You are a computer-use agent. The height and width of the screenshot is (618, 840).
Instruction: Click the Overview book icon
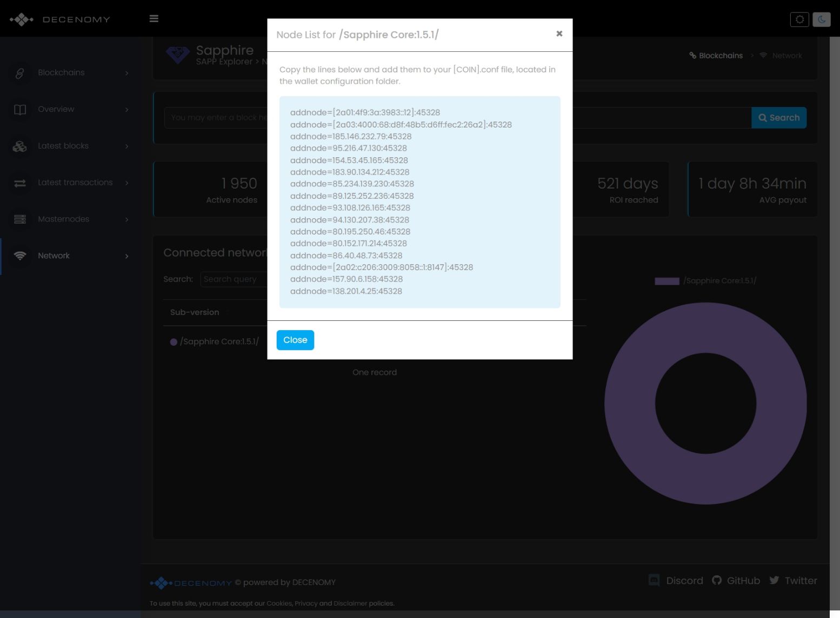coord(20,110)
